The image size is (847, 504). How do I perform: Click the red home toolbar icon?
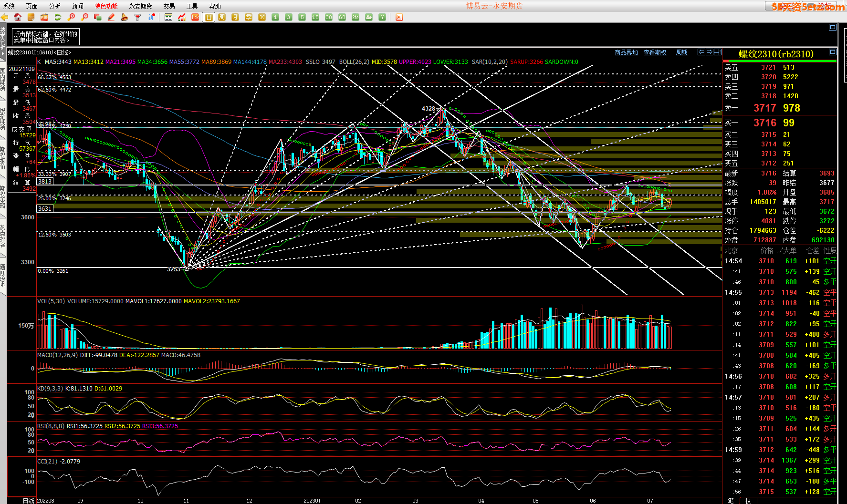coord(18,17)
